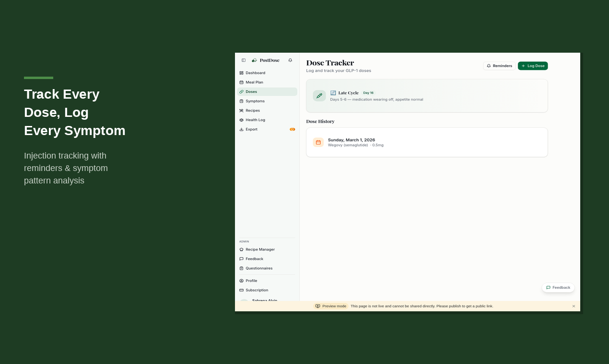Open Recipe Manager under Admin
609x364 pixels.
(267, 250)
